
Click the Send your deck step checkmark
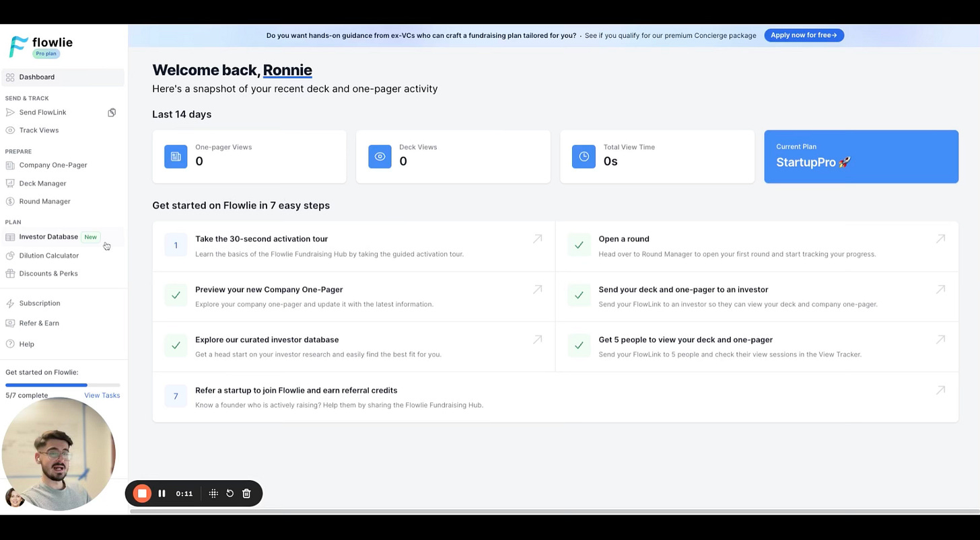point(579,295)
